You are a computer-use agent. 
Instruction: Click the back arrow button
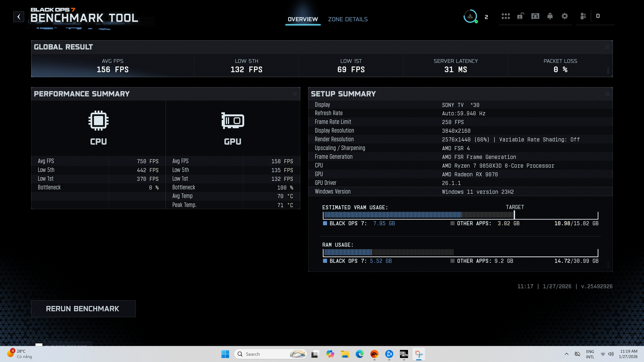point(19,17)
